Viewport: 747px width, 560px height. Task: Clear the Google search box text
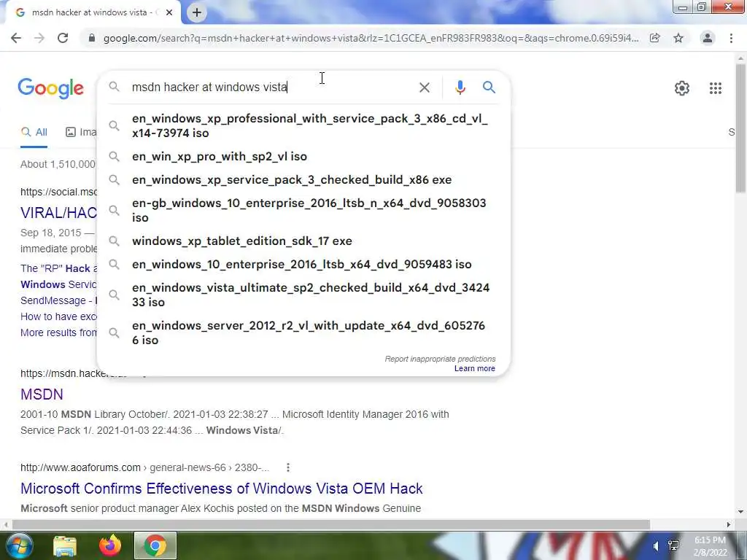click(424, 87)
